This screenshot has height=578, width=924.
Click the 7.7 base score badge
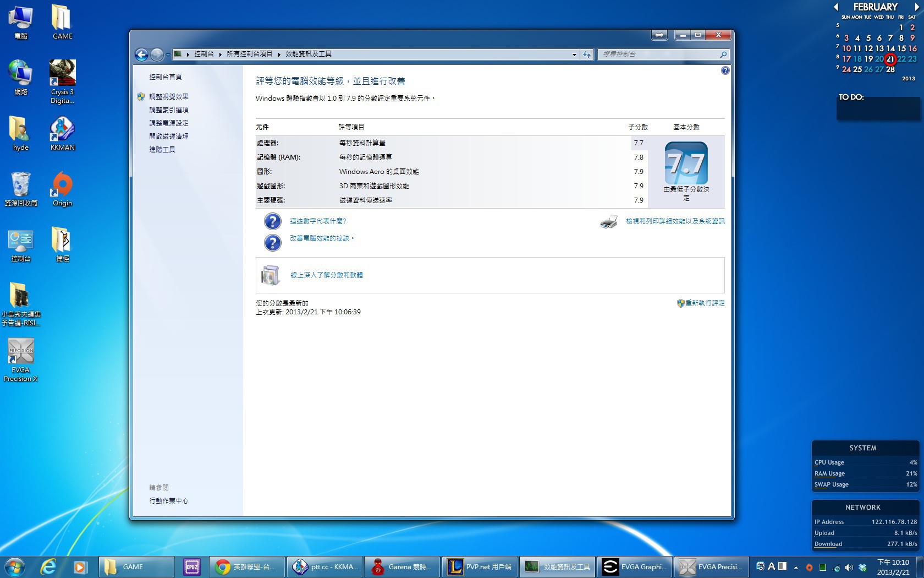point(686,163)
